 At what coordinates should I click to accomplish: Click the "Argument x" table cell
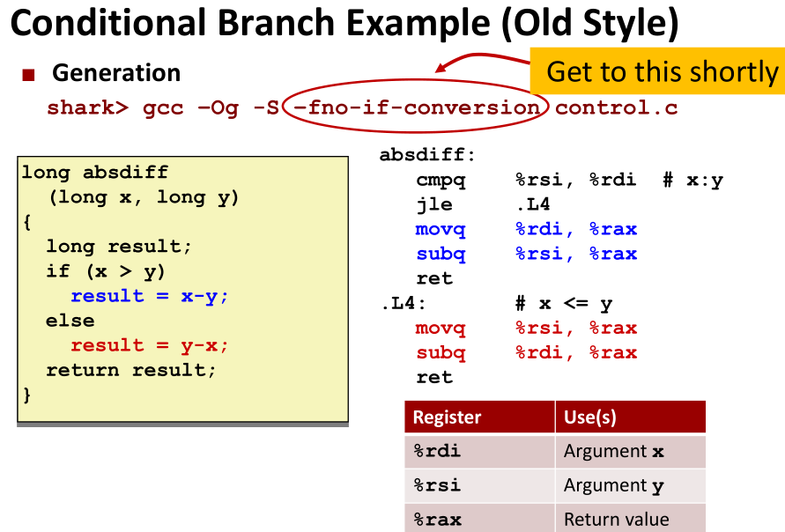(x=631, y=452)
